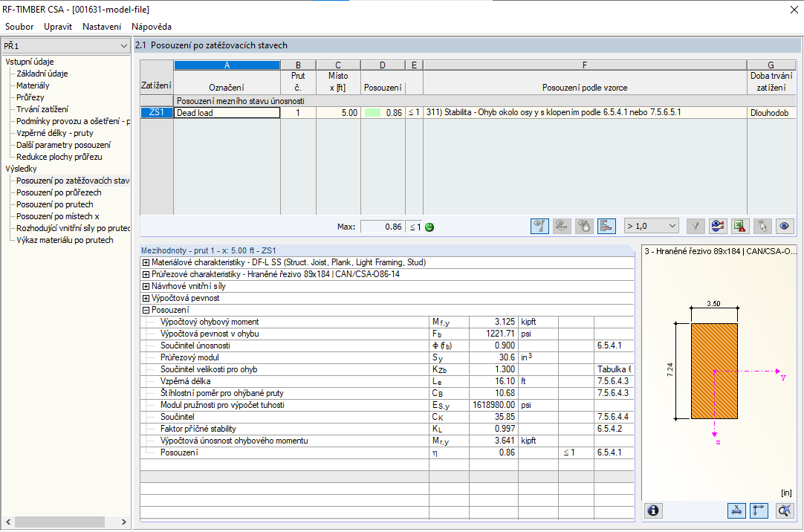Select Trvání zatížení in navigator tree
This screenshot has width=804, height=532.
pos(42,109)
